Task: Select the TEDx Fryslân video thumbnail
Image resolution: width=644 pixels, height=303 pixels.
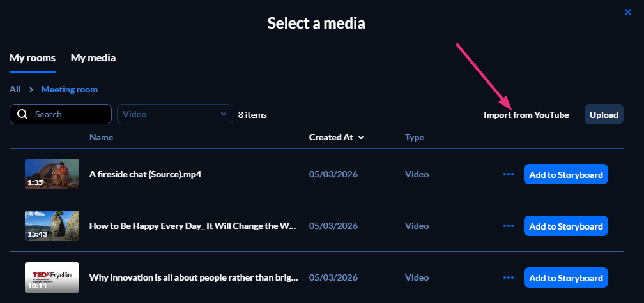Action: tap(52, 277)
